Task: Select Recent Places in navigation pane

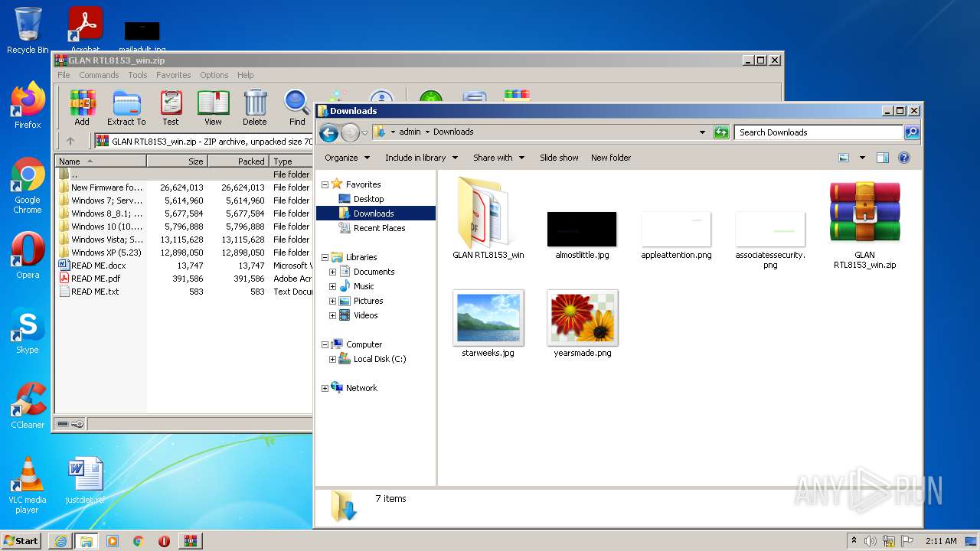Action: [x=379, y=228]
